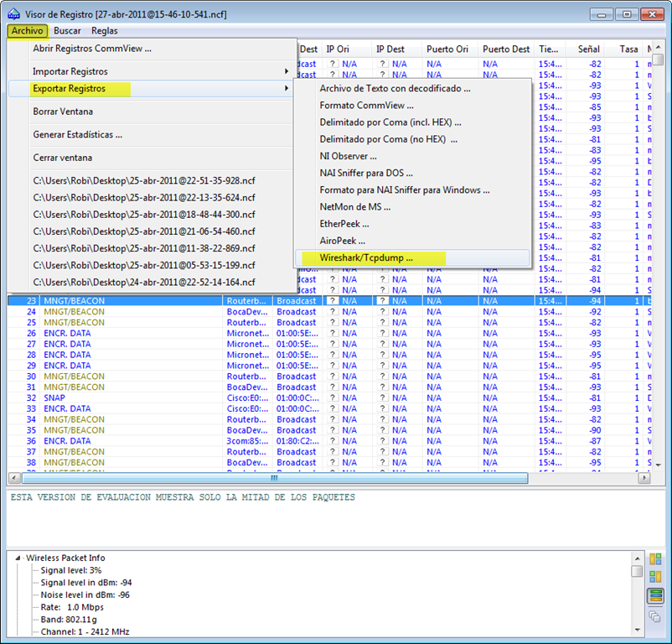The image size is (672, 644).
Task: Select 'Noise level in dBm: -96' item
Action: tap(85, 595)
